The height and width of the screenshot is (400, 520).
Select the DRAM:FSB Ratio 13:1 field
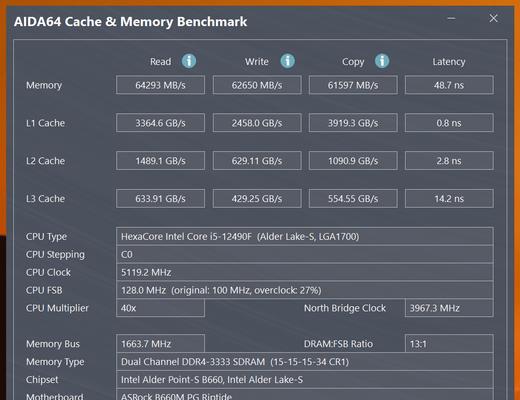[x=449, y=344]
